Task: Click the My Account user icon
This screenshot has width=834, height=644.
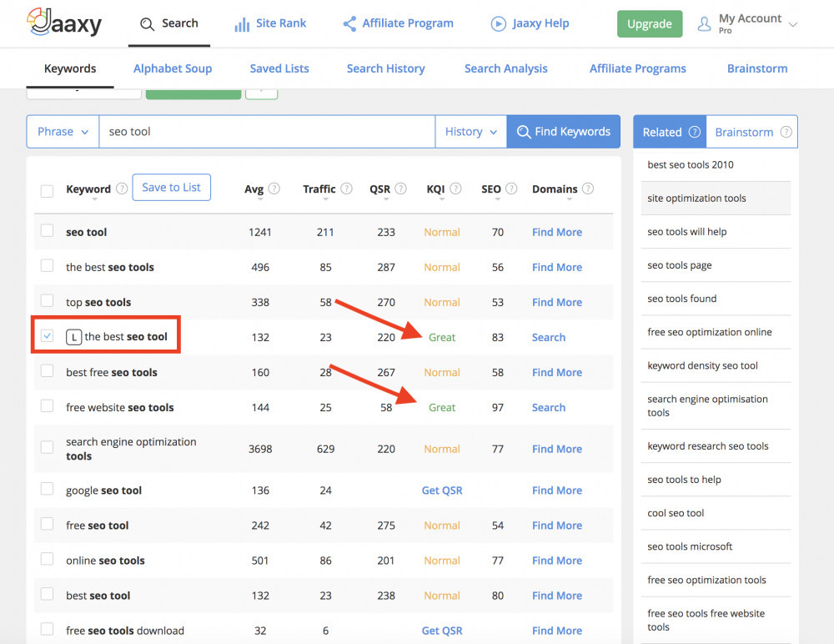Action: pos(704,24)
